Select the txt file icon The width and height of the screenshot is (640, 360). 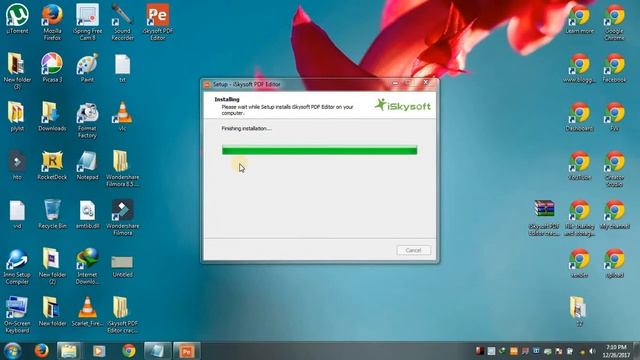coord(122,68)
